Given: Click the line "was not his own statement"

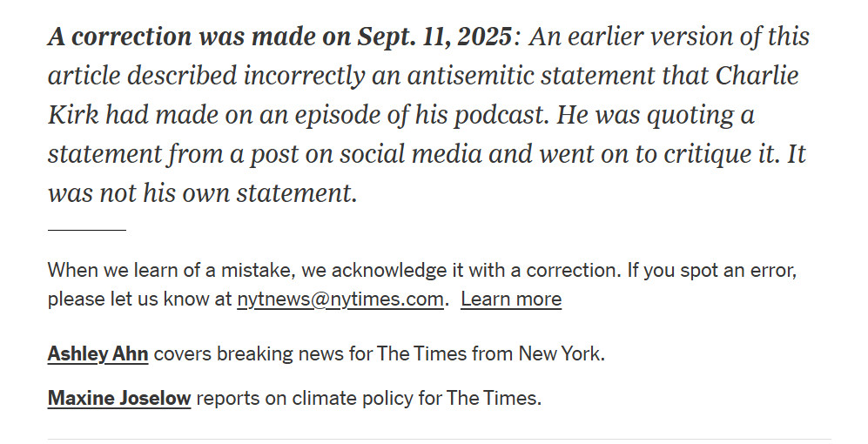Looking at the screenshot, I should coord(200,193).
